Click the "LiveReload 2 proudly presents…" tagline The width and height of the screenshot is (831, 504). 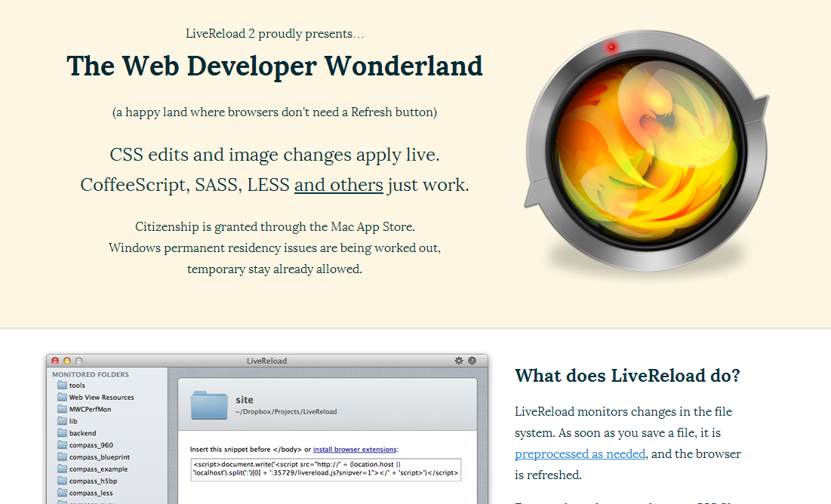[275, 34]
